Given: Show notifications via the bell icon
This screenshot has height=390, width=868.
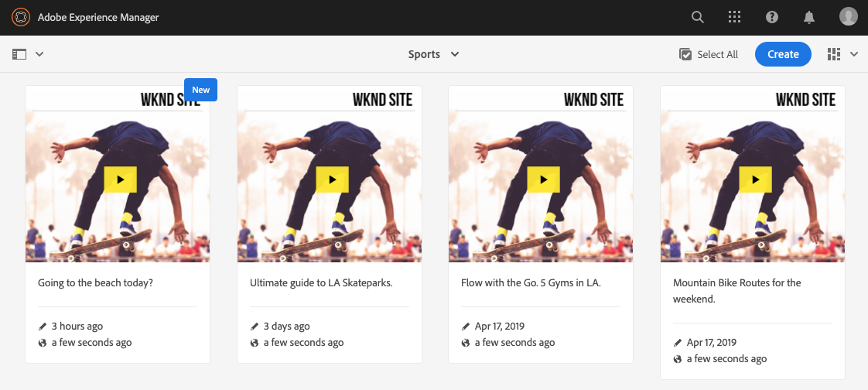Looking at the screenshot, I should coord(808,17).
